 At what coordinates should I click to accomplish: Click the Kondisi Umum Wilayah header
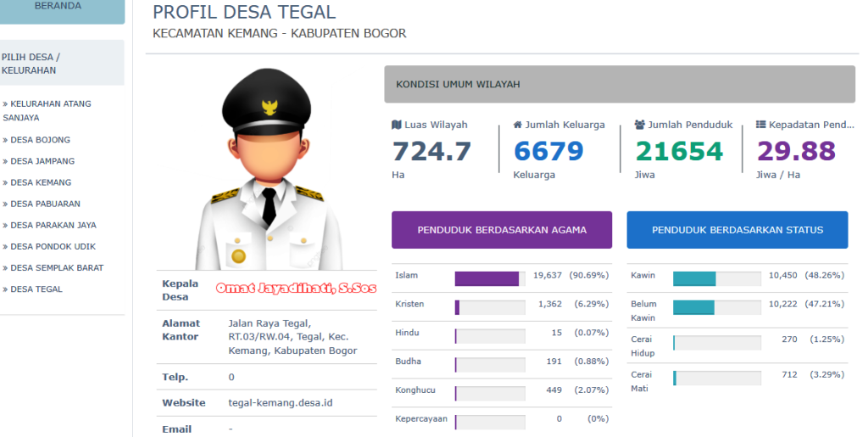click(619, 84)
